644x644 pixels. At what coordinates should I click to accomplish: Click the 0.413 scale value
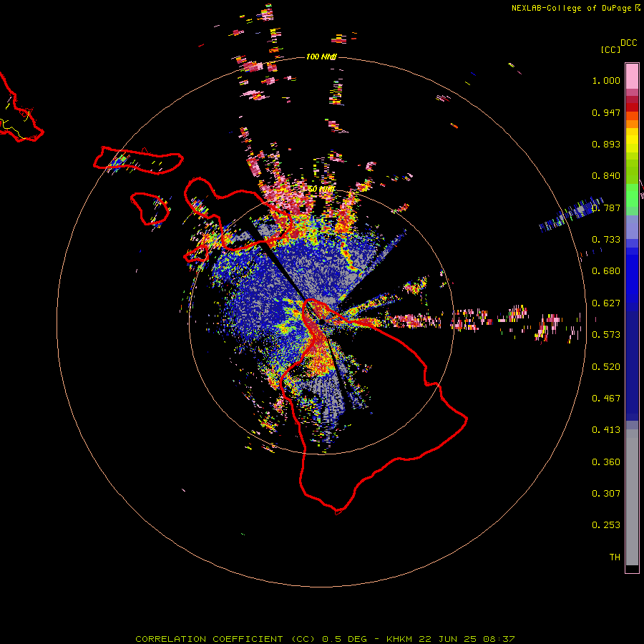coord(606,430)
